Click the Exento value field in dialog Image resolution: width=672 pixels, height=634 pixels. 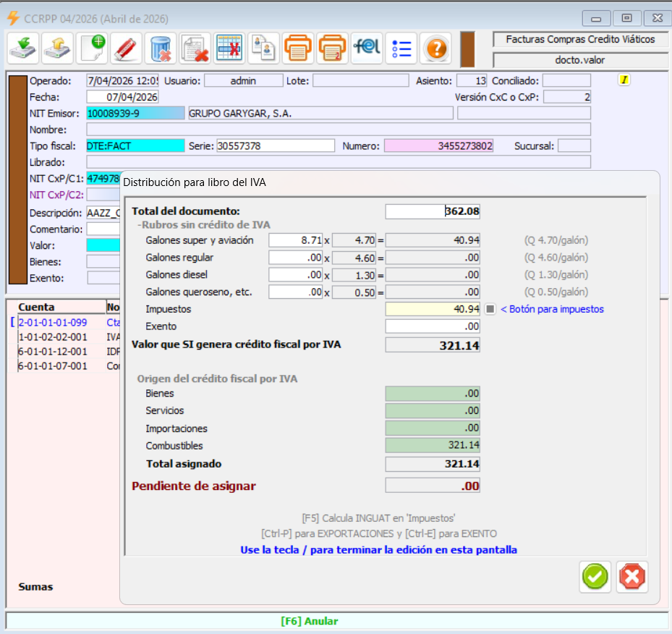pos(433,326)
